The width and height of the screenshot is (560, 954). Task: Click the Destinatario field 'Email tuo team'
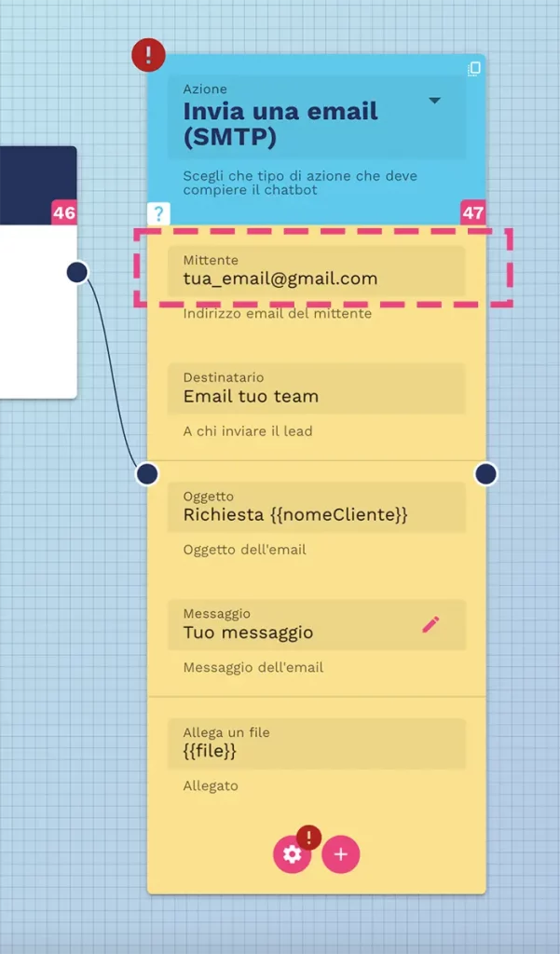(x=317, y=388)
